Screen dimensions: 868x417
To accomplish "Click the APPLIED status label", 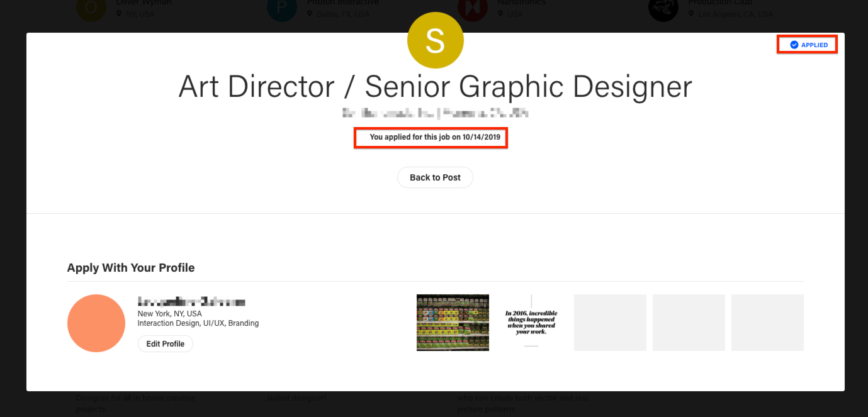I will pos(814,45).
